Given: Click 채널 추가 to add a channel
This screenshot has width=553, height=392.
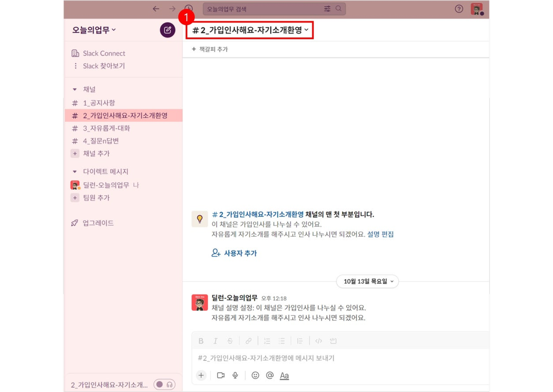Looking at the screenshot, I should point(96,153).
